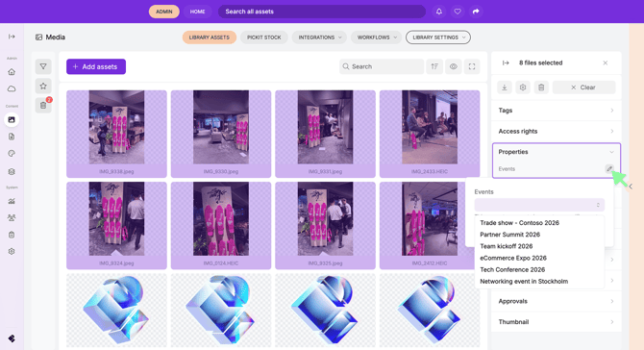Image resolution: width=644 pixels, height=350 pixels.
Task: Expand the Thumbnail section
Action: click(557, 322)
